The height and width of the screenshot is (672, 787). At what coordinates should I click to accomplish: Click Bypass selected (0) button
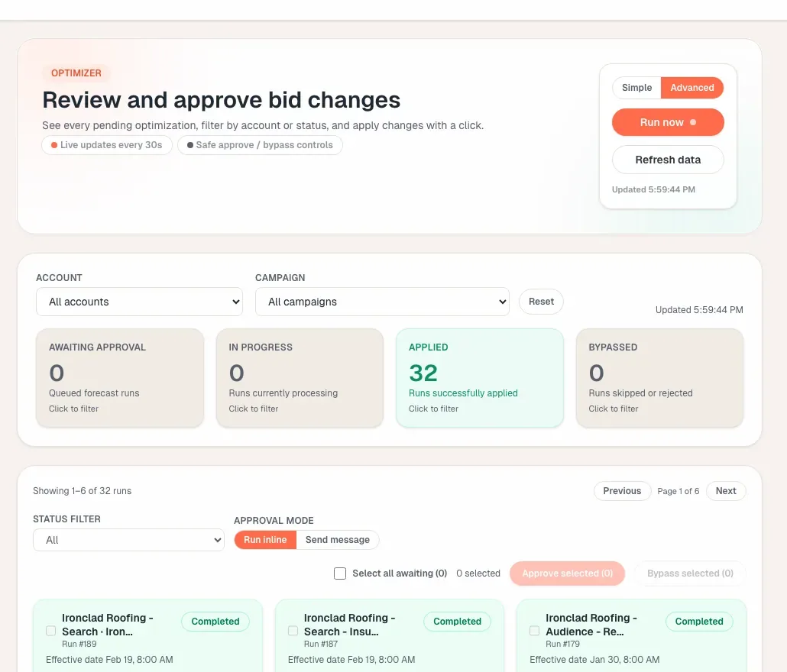point(690,573)
